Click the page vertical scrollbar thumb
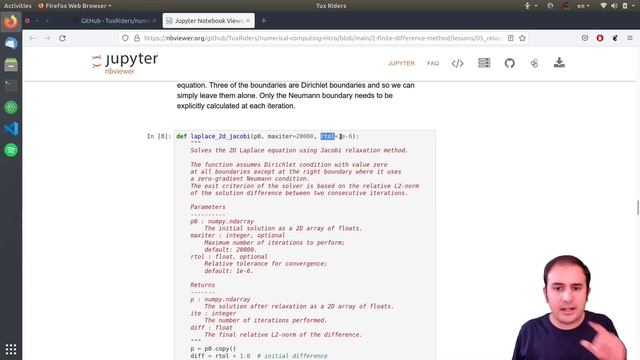 (x=638, y=207)
